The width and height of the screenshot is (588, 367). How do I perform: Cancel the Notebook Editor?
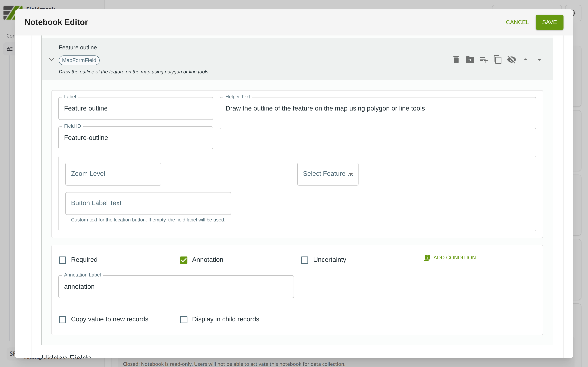click(517, 22)
